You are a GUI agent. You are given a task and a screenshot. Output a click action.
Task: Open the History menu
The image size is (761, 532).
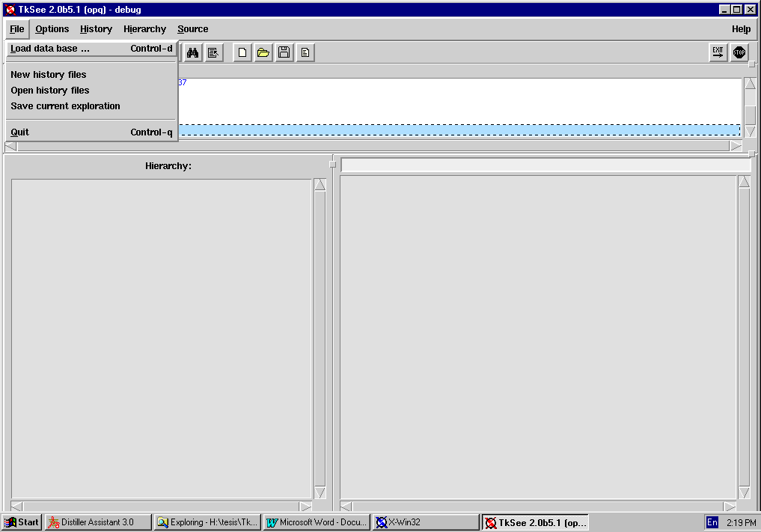pos(96,29)
